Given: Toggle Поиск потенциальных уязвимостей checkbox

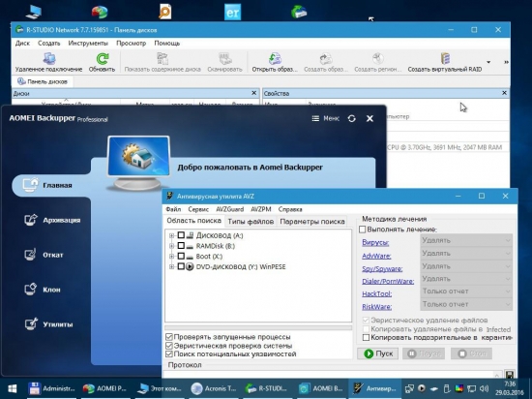Looking at the screenshot, I should click(169, 354).
